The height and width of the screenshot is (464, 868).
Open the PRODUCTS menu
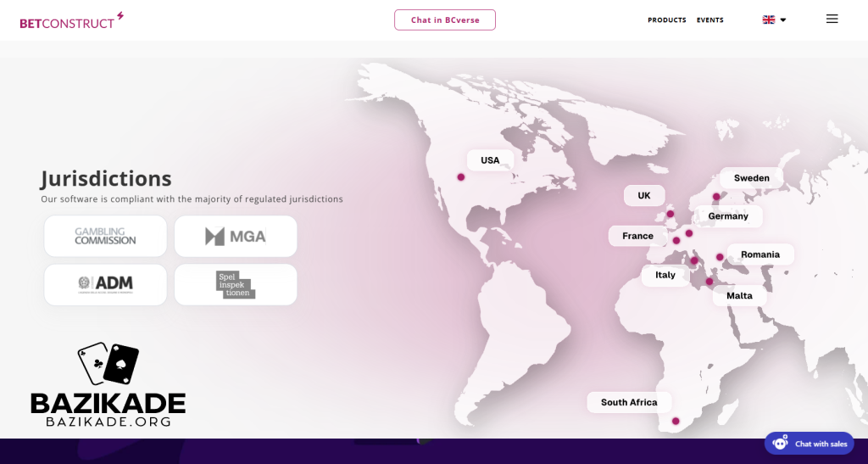pos(667,20)
